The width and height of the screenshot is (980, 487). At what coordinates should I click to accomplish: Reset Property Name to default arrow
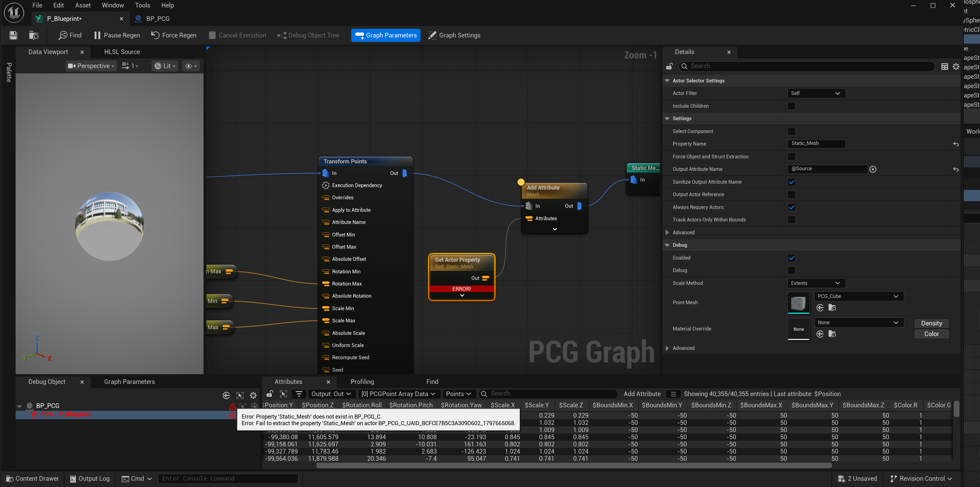(x=956, y=144)
